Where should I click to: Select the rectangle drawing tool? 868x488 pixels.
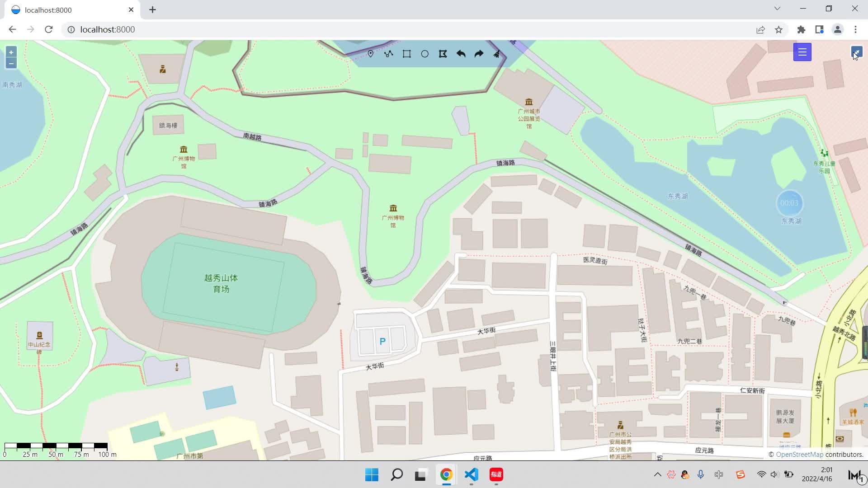tap(406, 53)
